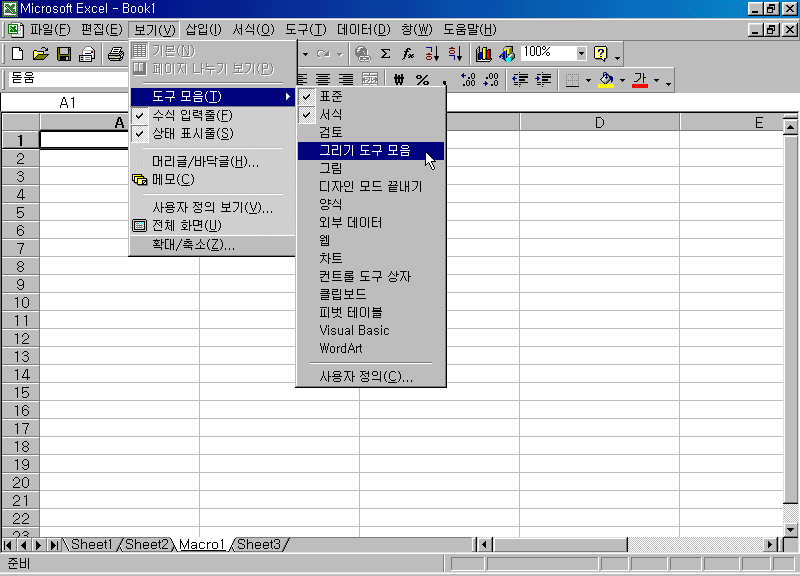Viewport: 800px width, 576px height.
Task: Click the first-sheet navigation button
Action: tap(8, 545)
